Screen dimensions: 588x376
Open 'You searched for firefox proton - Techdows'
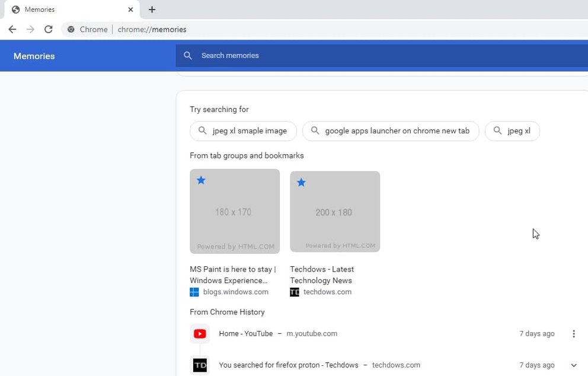click(x=289, y=365)
